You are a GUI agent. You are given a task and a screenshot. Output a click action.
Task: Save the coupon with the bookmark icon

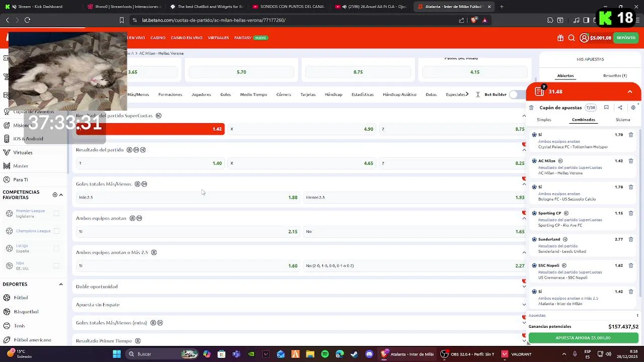click(606, 108)
